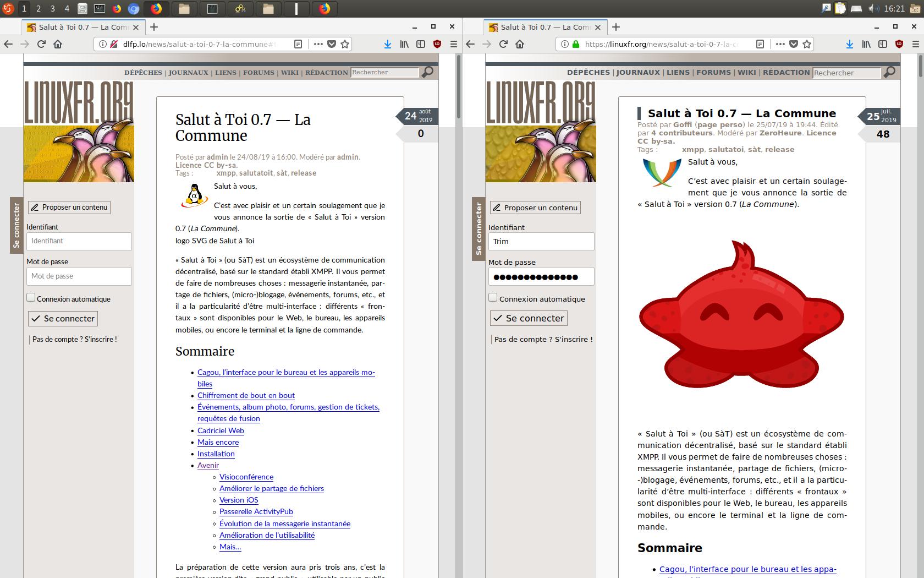Reload the page in the left Firefox window
The image size is (924, 578).
(41, 44)
